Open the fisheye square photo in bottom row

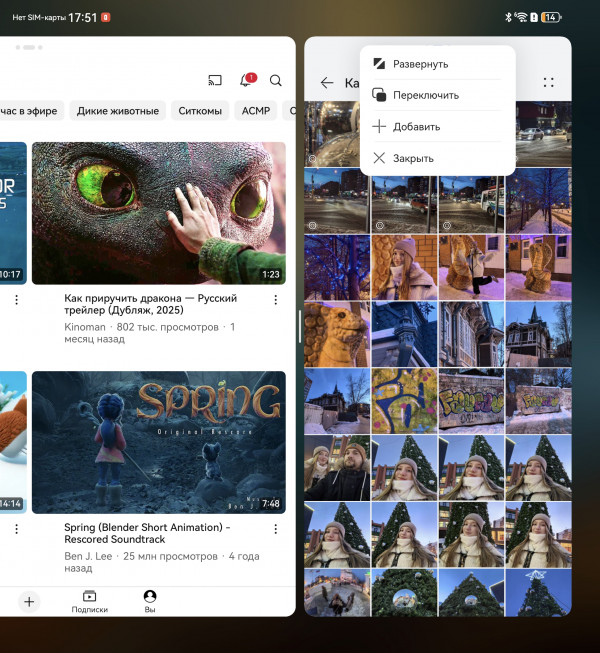(x=337, y=593)
